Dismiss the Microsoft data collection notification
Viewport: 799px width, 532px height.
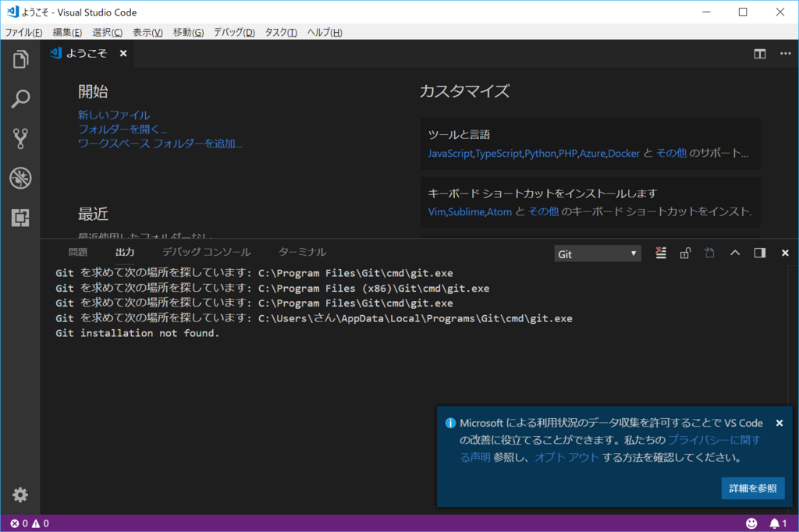point(779,423)
